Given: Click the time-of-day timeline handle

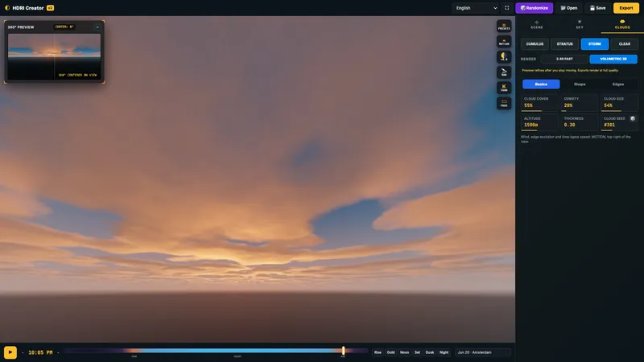Looking at the screenshot, I should pos(344,351).
